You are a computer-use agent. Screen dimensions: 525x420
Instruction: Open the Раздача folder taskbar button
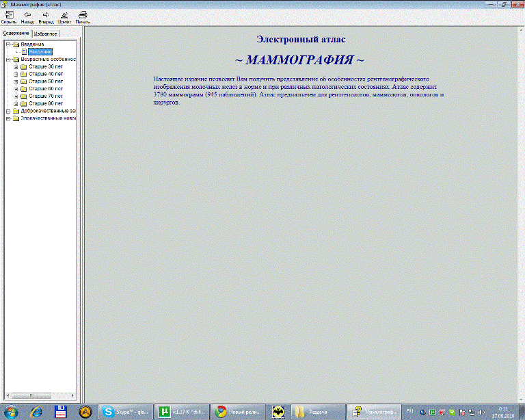point(318,412)
